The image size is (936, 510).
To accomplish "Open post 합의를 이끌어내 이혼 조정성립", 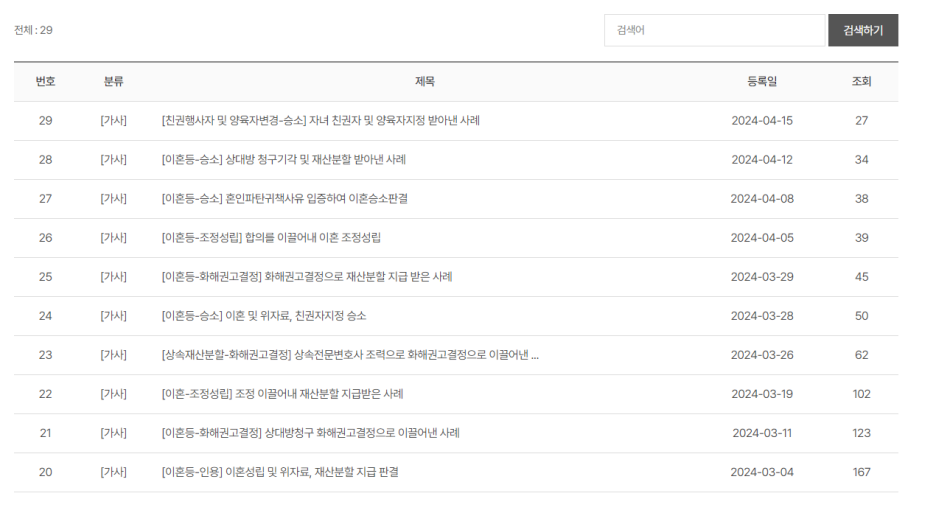I will (x=271, y=238).
